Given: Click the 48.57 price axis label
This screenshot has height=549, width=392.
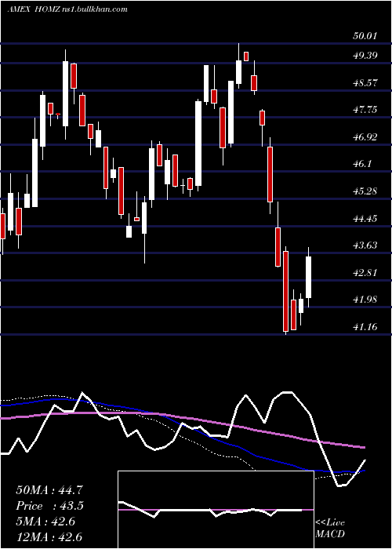Looking at the screenshot, I should click(365, 83).
